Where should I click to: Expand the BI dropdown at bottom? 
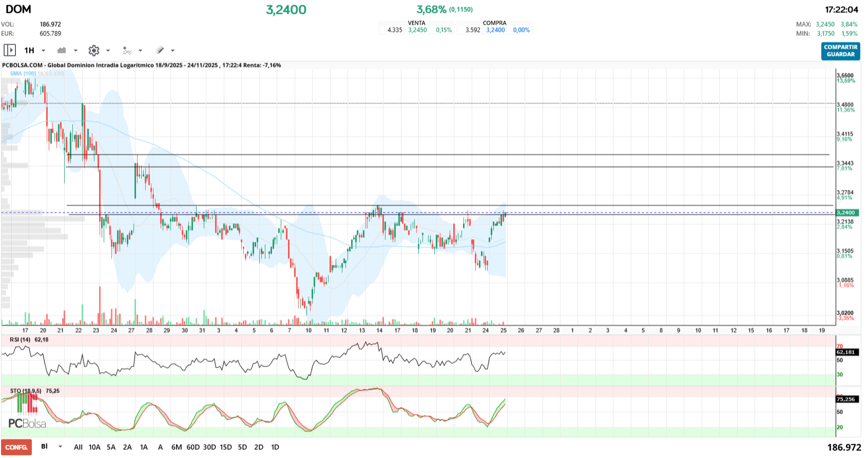pos(60,447)
